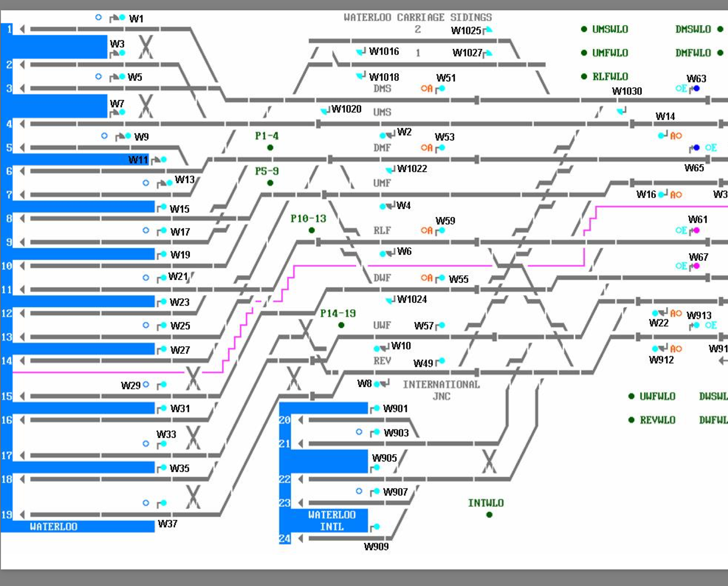Select signal W903 cyan aspect
The image size is (728, 586).
(x=377, y=432)
